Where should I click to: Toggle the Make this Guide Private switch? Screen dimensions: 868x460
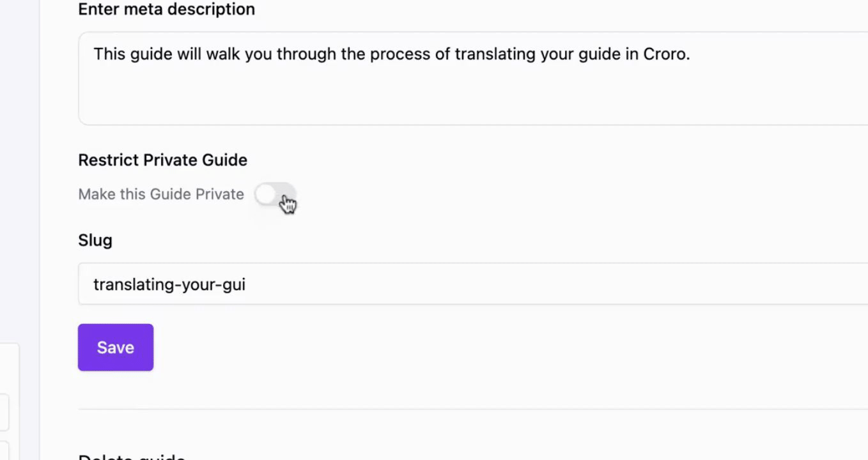[275, 194]
